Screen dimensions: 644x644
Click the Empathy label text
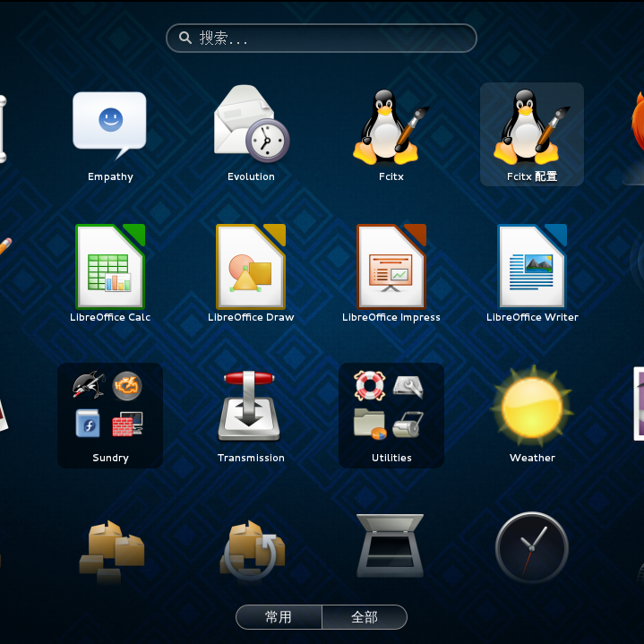110,176
